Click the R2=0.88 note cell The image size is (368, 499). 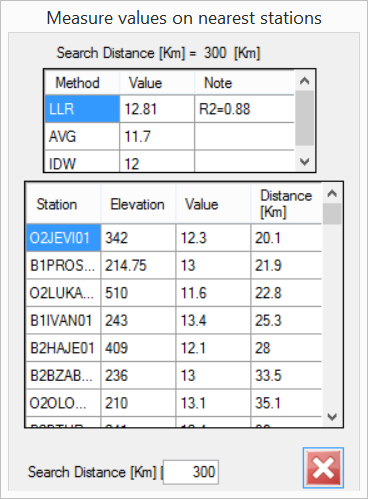tap(244, 109)
